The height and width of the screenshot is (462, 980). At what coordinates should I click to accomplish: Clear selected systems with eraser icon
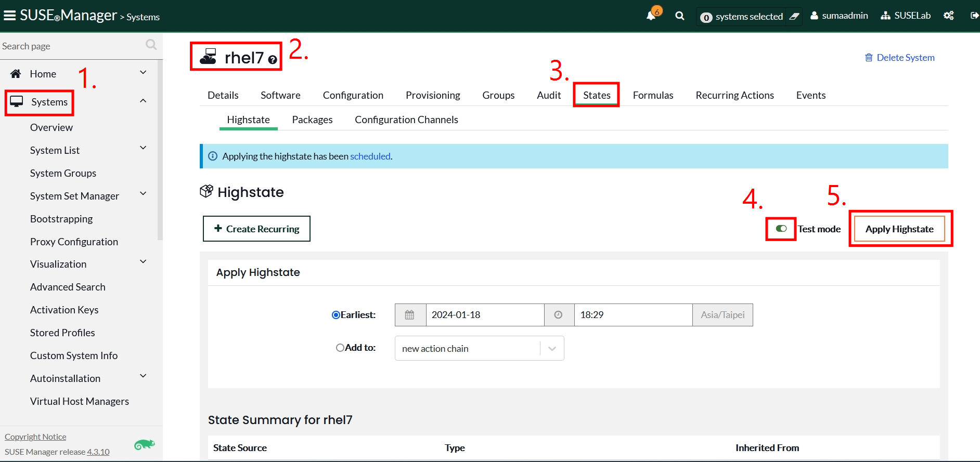tap(794, 17)
